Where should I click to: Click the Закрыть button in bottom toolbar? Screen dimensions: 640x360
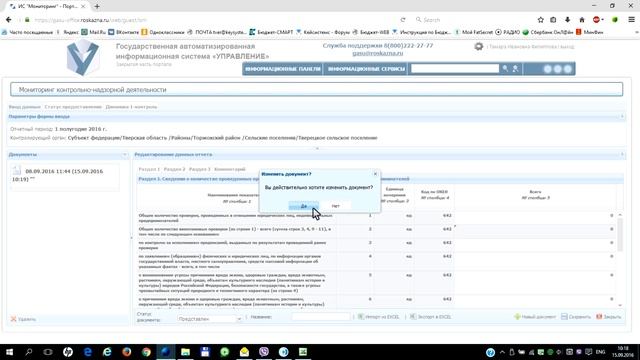609,317
